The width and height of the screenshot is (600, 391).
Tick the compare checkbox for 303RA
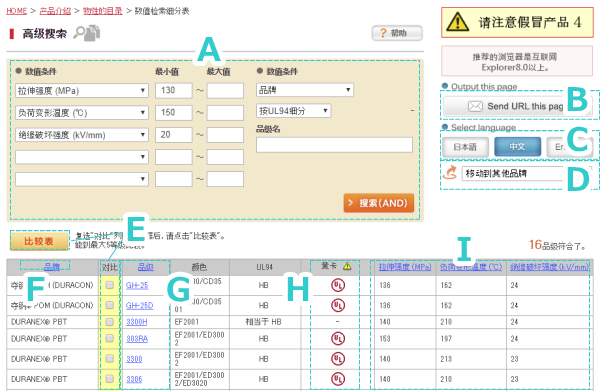pyautogui.click(x=109, y=338)
